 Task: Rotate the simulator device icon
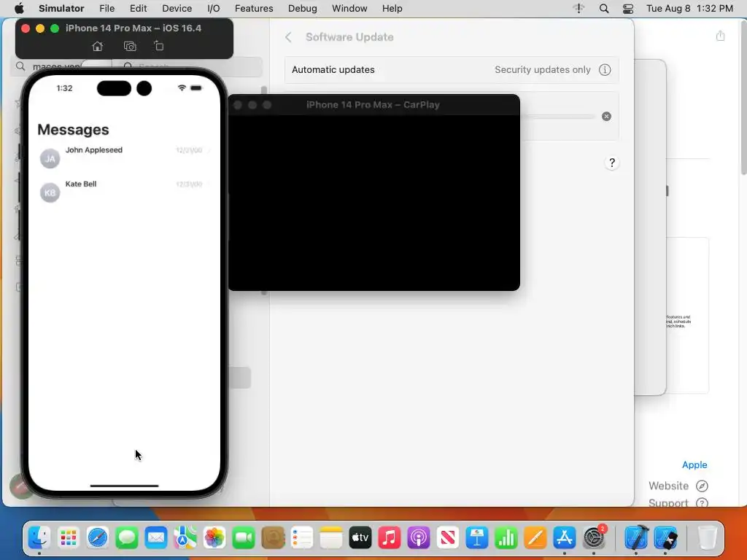158,46
